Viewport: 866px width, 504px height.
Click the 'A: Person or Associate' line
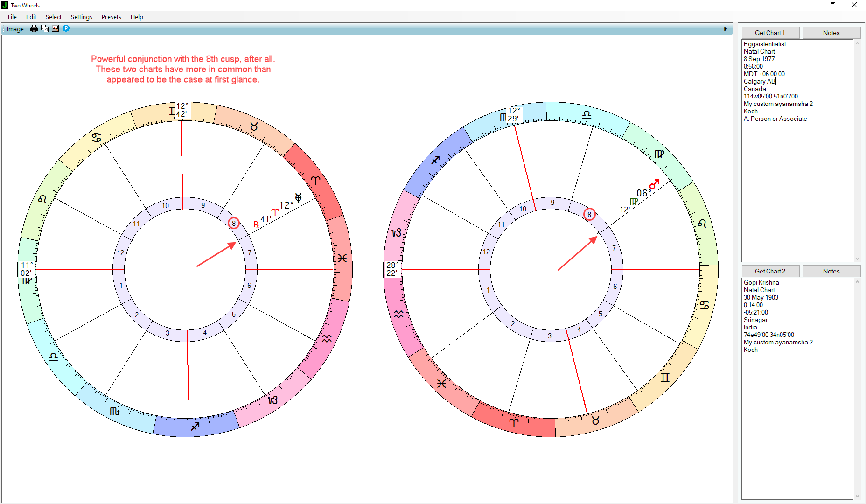pos(775,119)
